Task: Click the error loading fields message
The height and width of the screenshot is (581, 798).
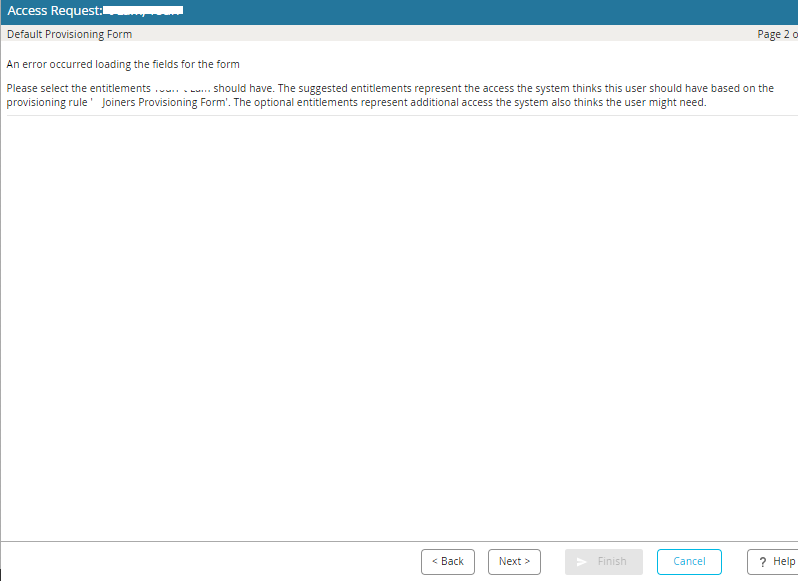Action: [123, 64]
